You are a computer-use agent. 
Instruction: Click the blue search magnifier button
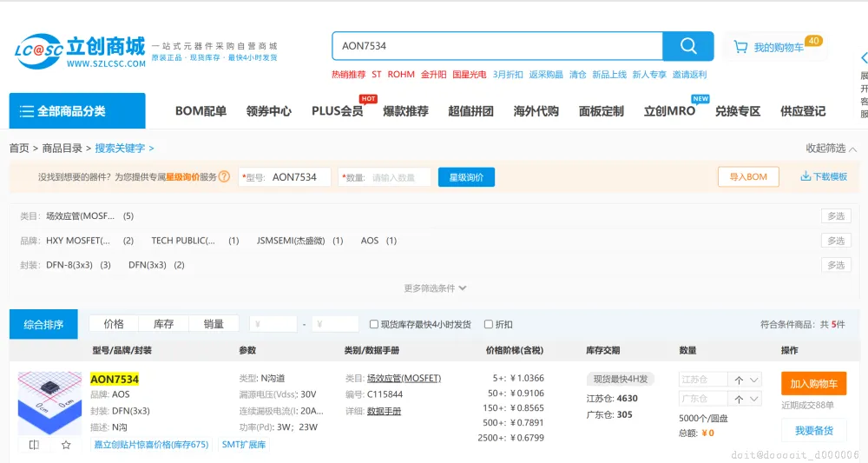coord(688,46)
